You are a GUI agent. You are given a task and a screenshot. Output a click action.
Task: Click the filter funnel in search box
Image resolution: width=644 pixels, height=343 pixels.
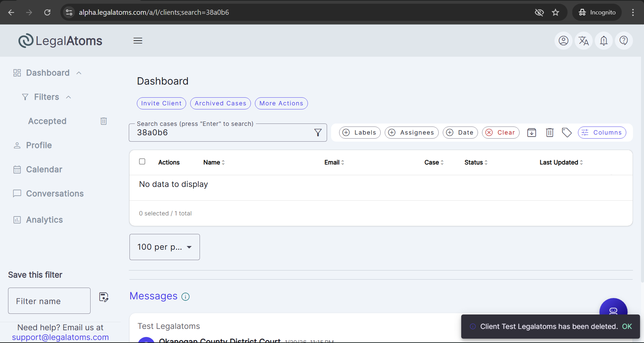318,133
